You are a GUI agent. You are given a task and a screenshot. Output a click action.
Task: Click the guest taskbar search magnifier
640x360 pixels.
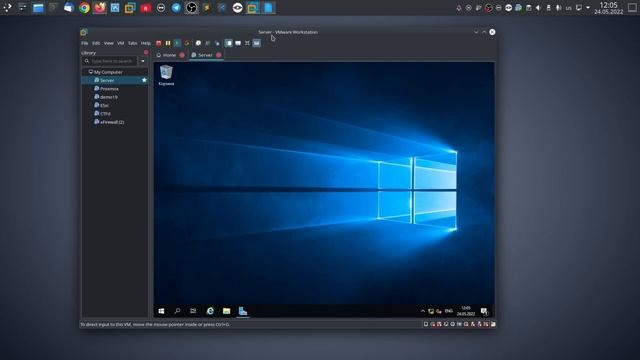177,311
